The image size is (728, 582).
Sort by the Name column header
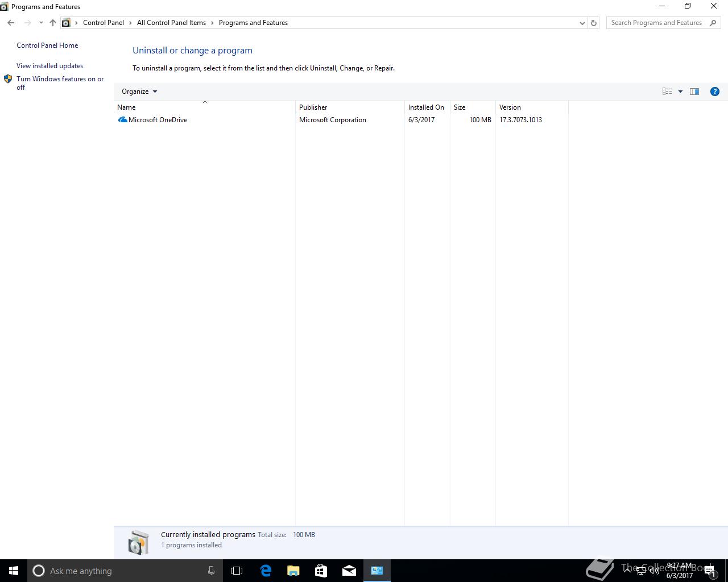click(x=205, y=107)
